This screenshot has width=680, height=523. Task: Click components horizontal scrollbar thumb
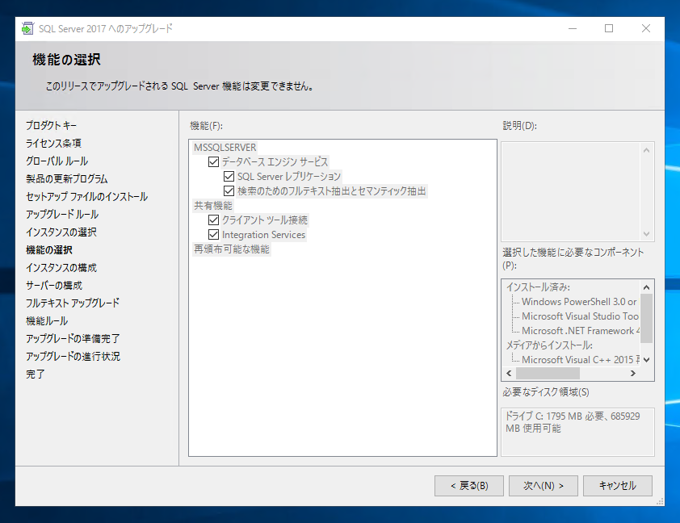[x=548, y=373]
